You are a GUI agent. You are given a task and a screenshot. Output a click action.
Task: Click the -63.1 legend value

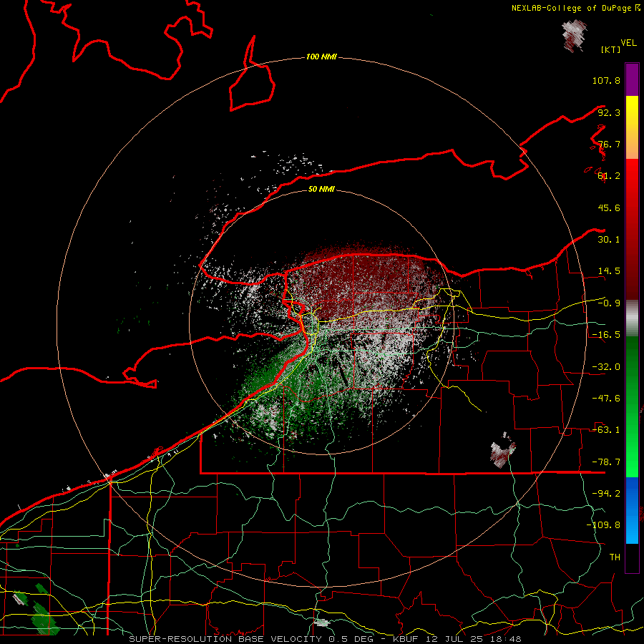[x=606, y=430]
